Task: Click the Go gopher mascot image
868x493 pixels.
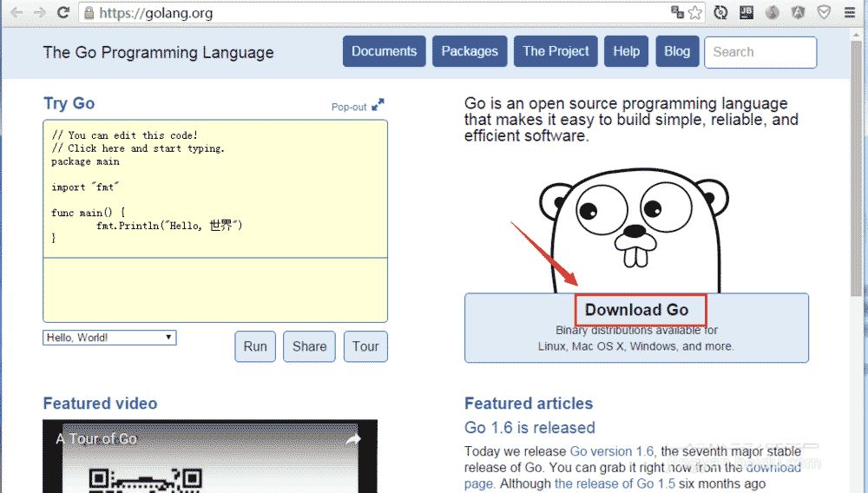Action: (635, 231)
